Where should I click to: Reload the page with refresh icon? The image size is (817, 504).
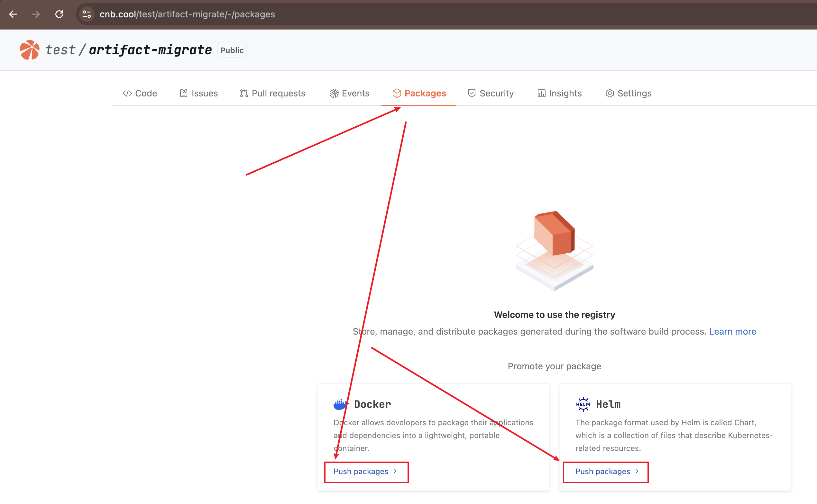point(60,14)
